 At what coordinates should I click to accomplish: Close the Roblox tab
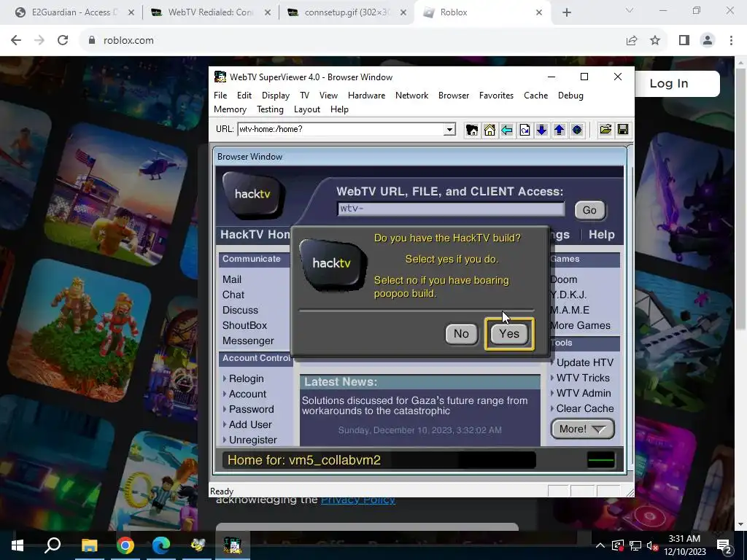tap(539, 12)
